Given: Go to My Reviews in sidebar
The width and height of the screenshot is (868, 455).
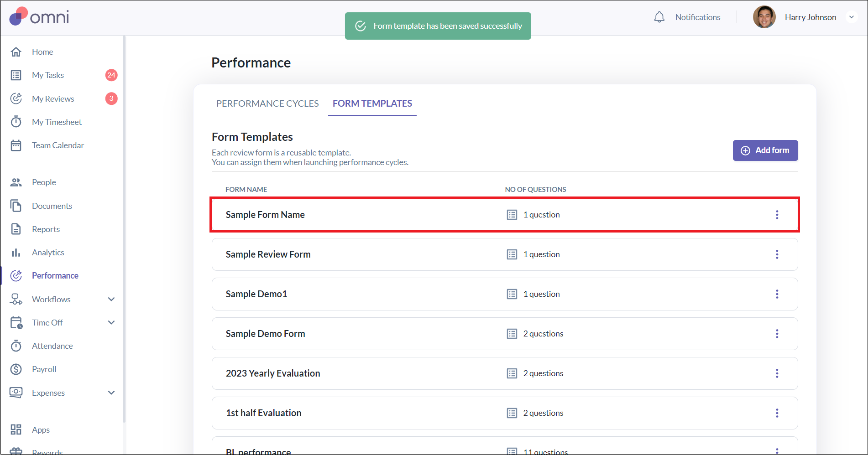Looking at the screenshot, I should click(x=53, y=98).
